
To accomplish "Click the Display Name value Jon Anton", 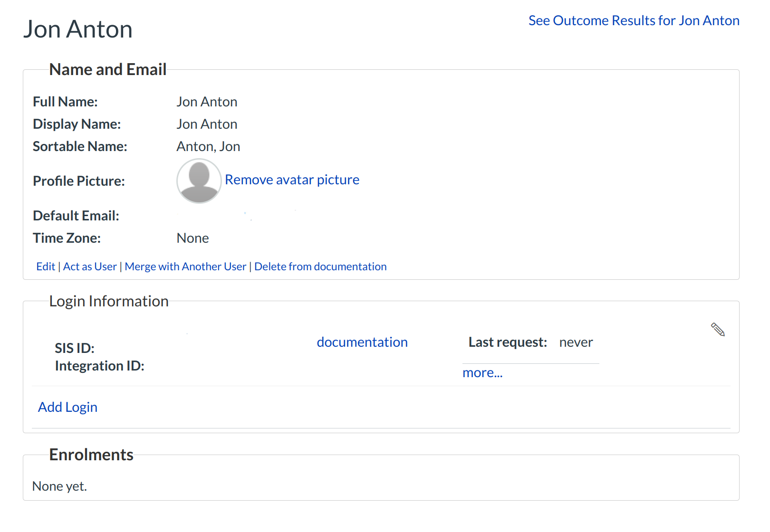I will [207, 124].
